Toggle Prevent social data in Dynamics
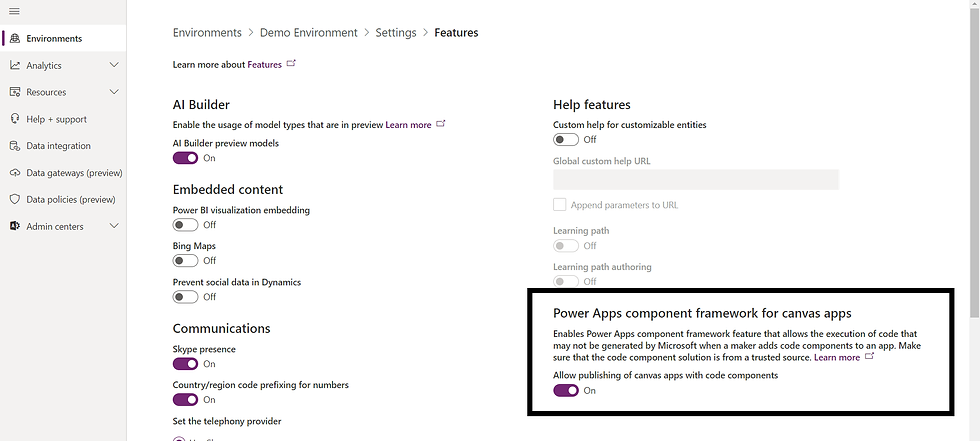This screenshot has width=980, height=441. click(x=185, y=297)
